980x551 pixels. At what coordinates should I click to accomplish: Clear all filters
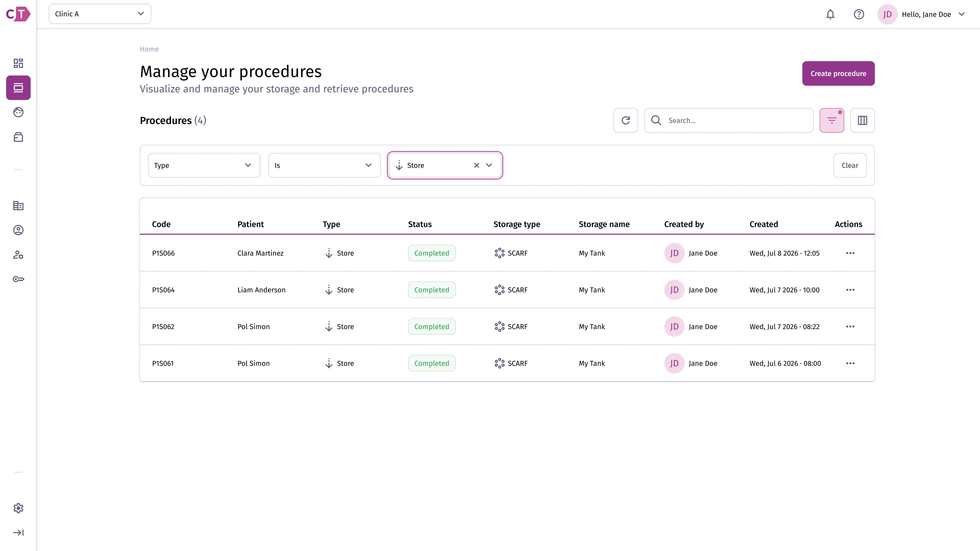[850, 165]
